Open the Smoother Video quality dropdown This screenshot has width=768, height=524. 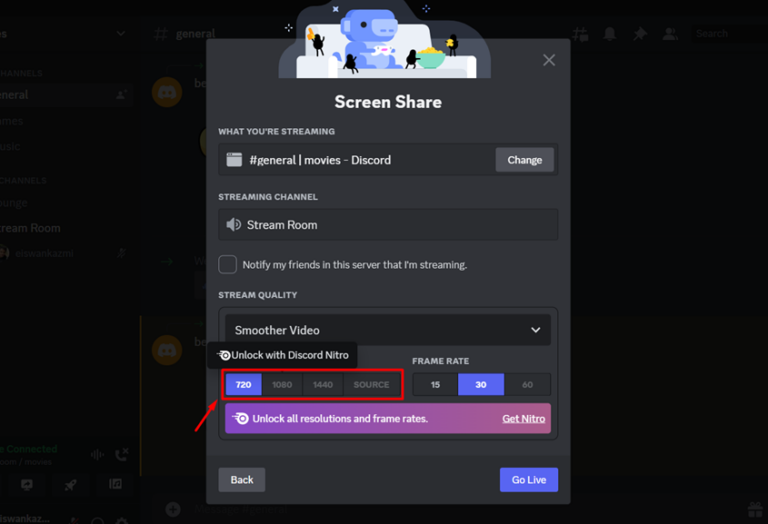point(387,330)
